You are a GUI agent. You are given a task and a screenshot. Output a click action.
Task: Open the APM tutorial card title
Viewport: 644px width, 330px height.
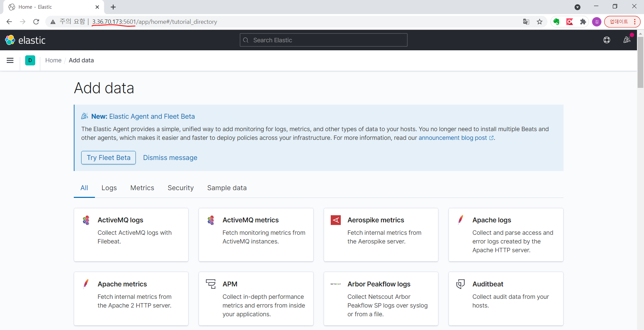(230, 284)
